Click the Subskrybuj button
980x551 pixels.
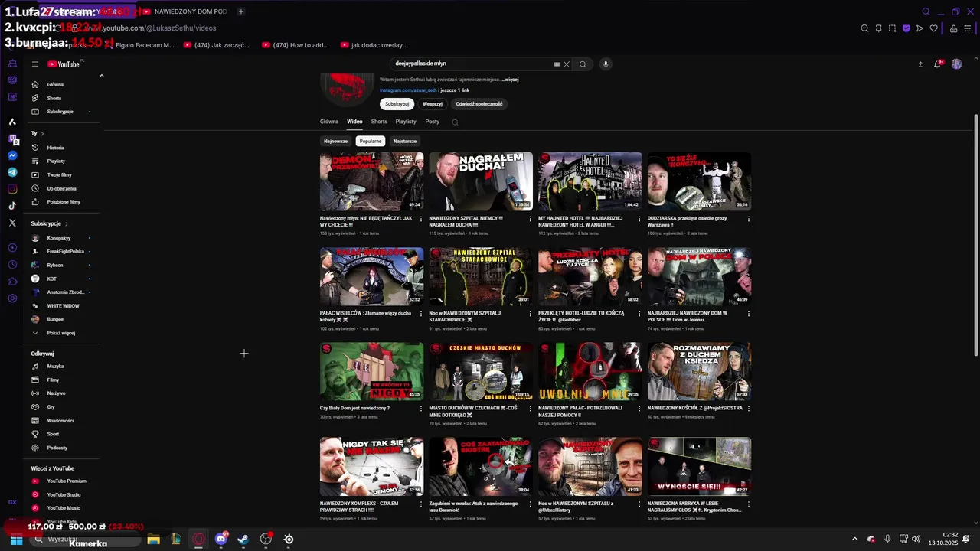[x=397, y=104]
